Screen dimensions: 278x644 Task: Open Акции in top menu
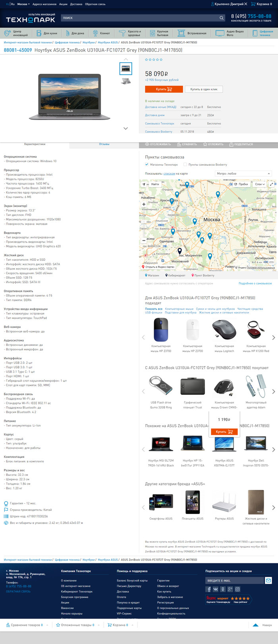click(x=63, y=4)
